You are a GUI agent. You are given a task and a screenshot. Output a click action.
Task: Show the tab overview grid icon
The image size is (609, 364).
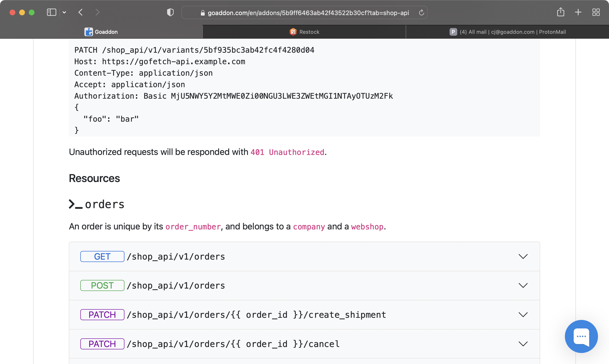point(596,12)
